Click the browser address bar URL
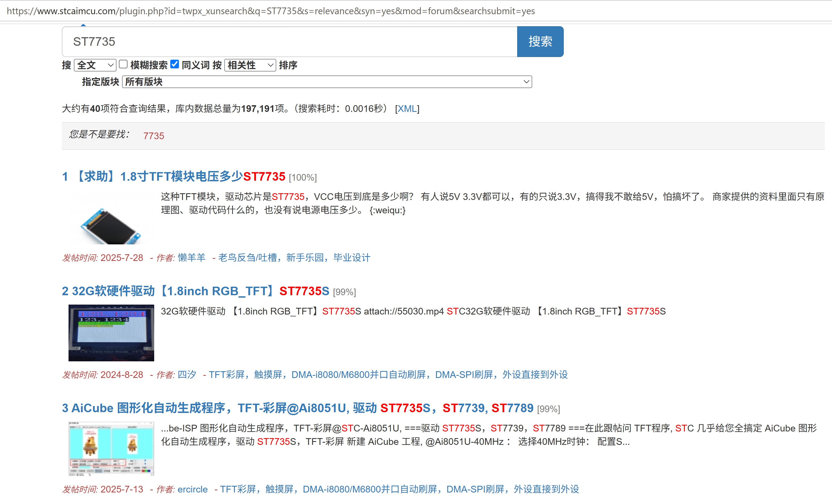 (x=271, y=11)
